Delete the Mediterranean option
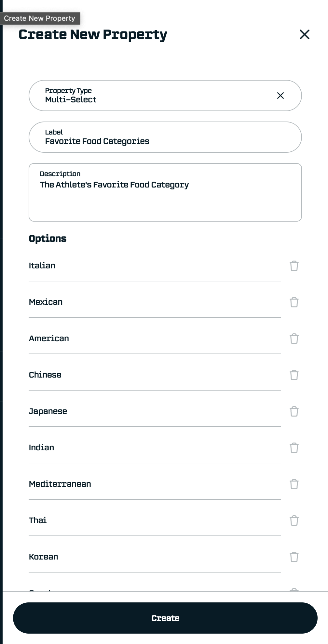Image resolution: width=328 pixels, height=644 pixels. click(x=294, y=484)
